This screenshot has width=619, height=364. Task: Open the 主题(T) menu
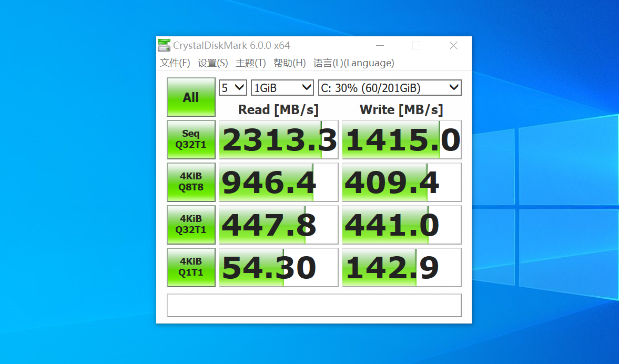point(251,63)
